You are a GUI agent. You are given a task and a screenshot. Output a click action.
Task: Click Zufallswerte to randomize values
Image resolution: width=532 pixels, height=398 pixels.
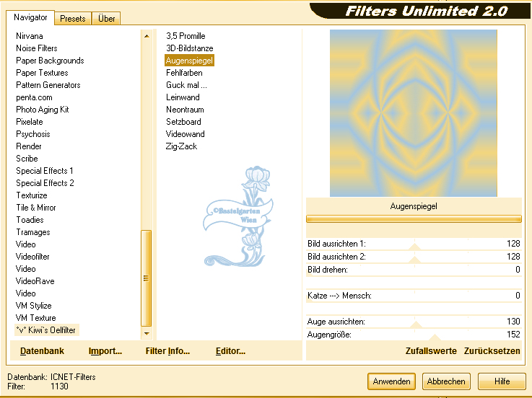[x=431, y=351]
